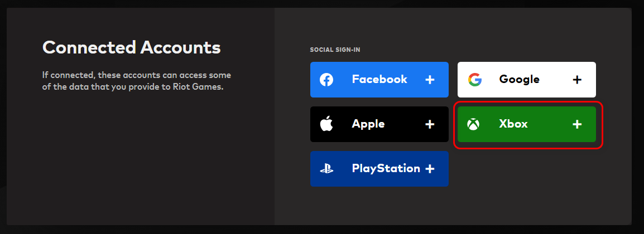Connect the PlayStation account
Viewport: 644px width, 234px height.
point(430,169)
